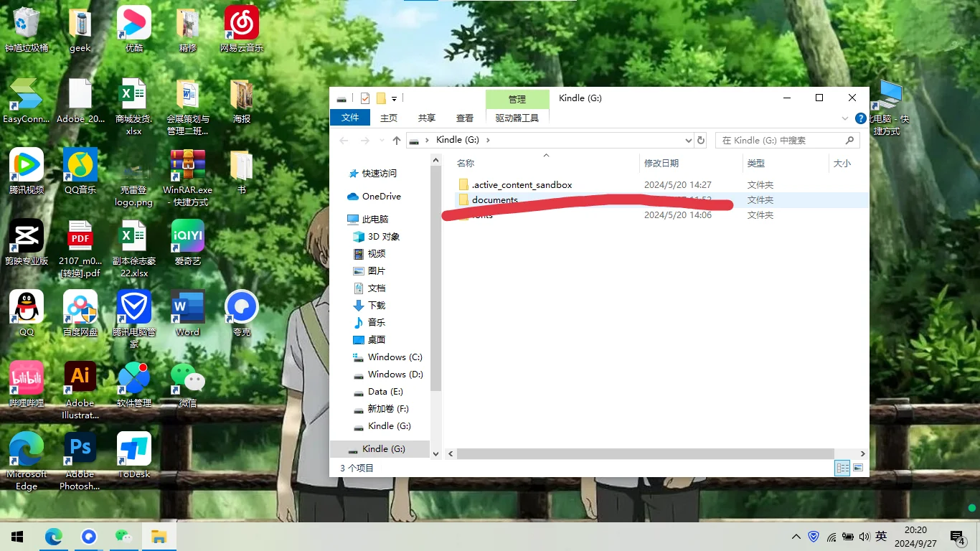Open 桌面 in the navigation pane
Image resolution: width=980 pixels, height=551 pixels.
tap(377, 340)
